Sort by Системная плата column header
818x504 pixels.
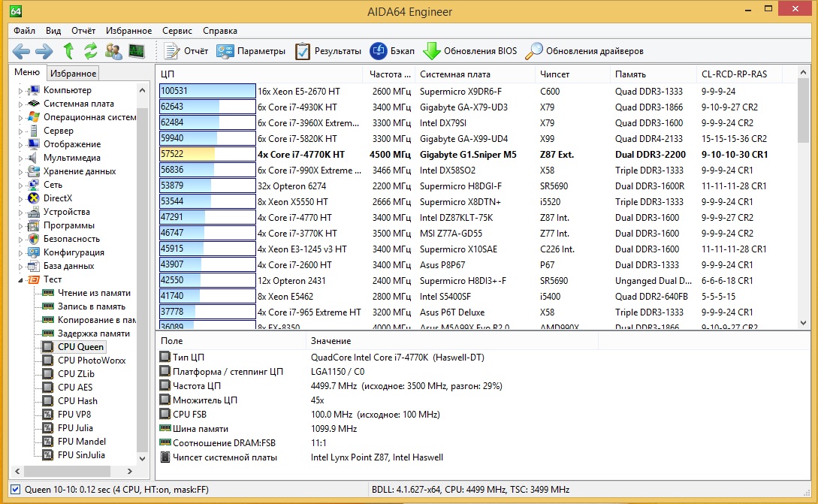[475, 74]
